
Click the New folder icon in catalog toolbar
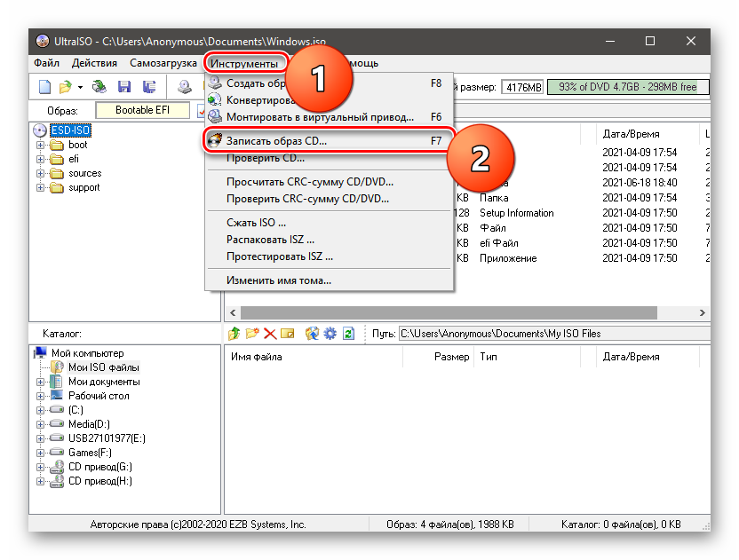(x=252, y=334)
